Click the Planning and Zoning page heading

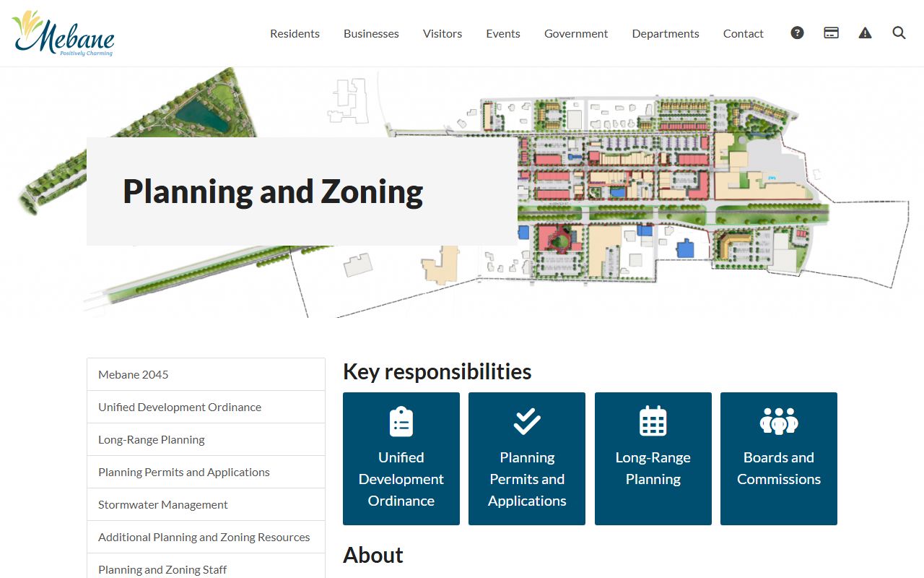coord(273,191)
